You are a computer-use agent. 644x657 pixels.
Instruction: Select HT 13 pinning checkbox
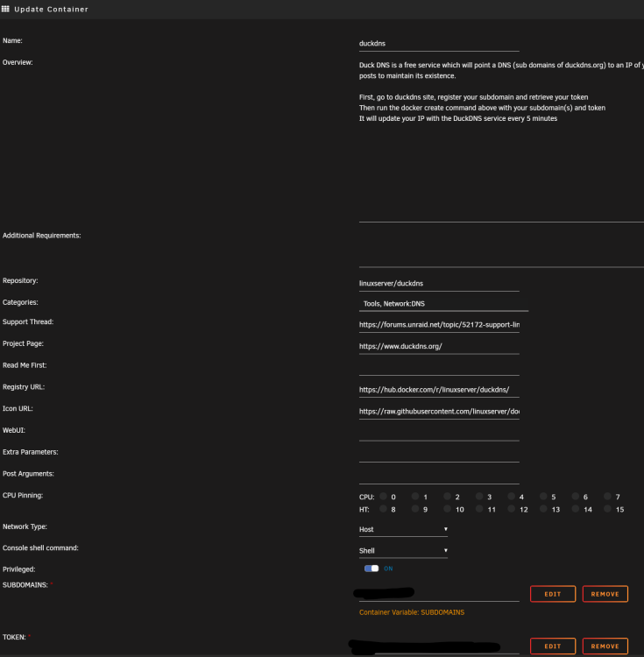click(543, 509)
